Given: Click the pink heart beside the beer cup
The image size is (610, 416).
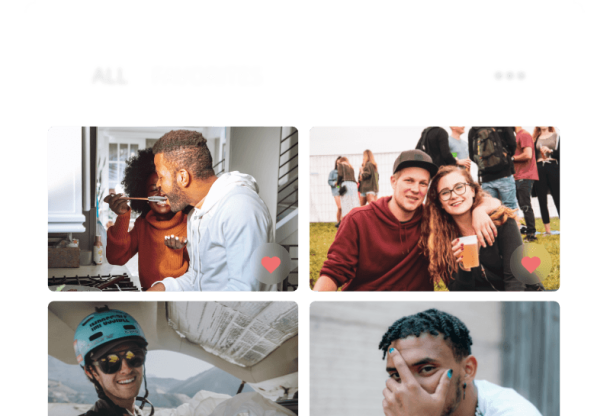Looking at the screenshot, I should [x=531, y=264].
